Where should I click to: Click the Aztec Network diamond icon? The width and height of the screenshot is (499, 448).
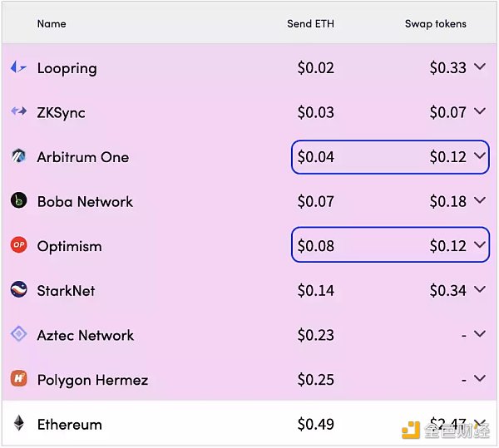[19, 334]
